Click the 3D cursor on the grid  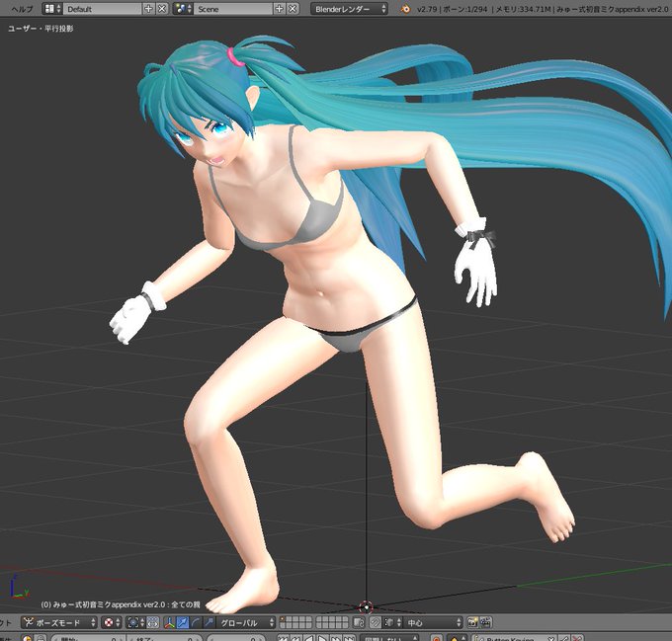366,606
